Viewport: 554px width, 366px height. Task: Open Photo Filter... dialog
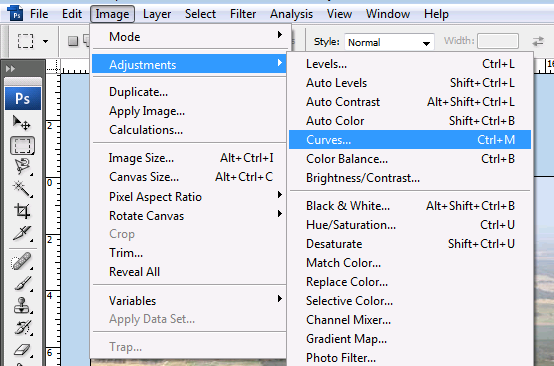pyautogui.click(x=410, y=358)
